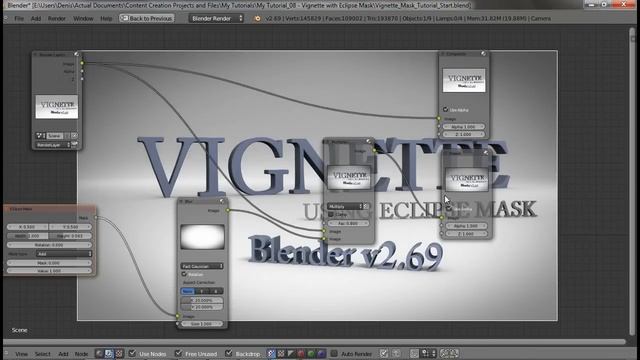The image size is (640, 360).
Task: Toggle the Free Unused checkbox
Action: [x=178, y=353]
